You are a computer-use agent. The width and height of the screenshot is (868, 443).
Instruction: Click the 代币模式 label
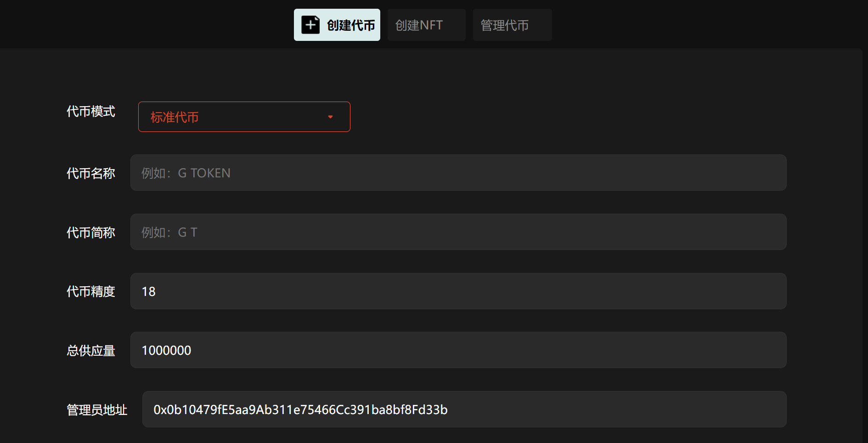[x=91, y=112]
